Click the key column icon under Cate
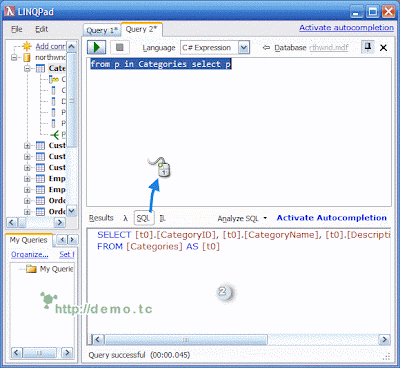 [54, 79]
